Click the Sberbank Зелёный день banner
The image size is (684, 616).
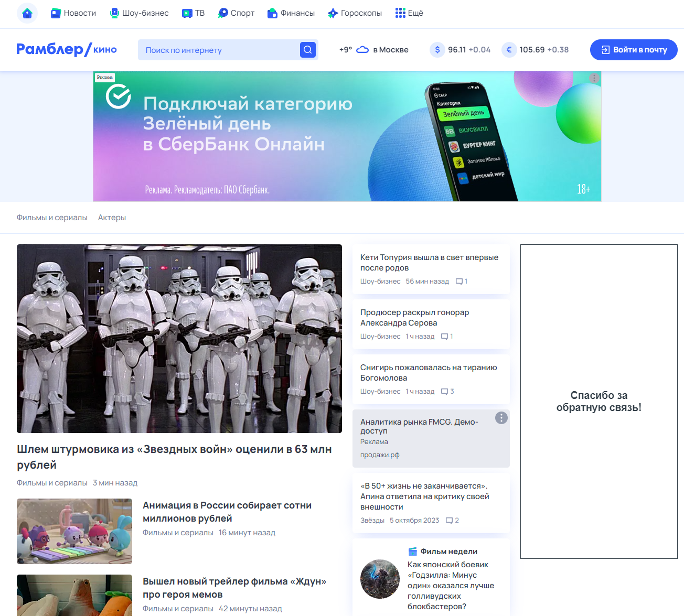coord(347,136)
